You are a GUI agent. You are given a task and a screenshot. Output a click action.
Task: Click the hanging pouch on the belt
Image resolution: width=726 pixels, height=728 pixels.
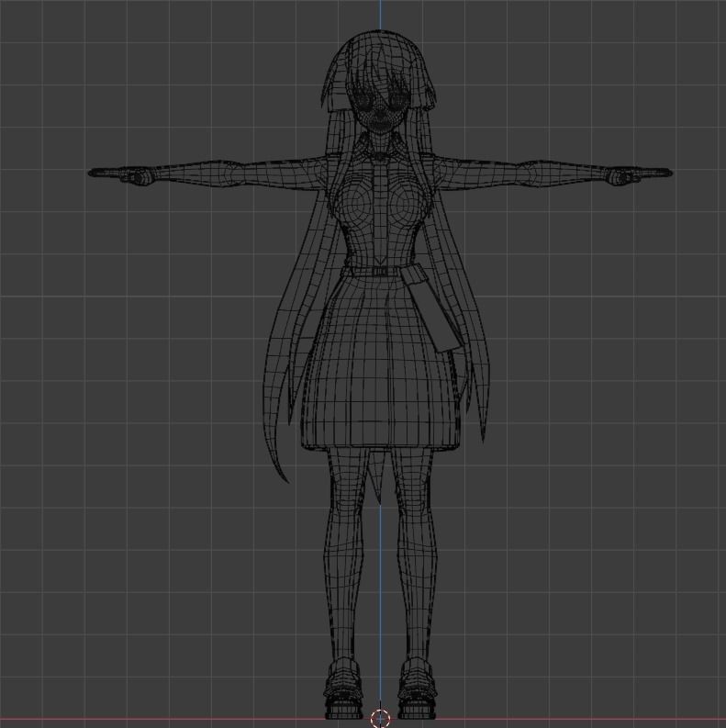(432, 308)
